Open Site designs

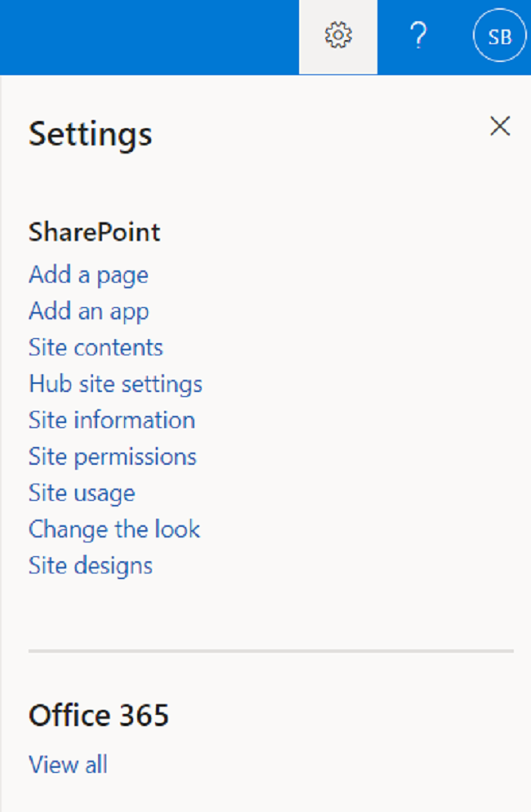click(x=90, y=565)
